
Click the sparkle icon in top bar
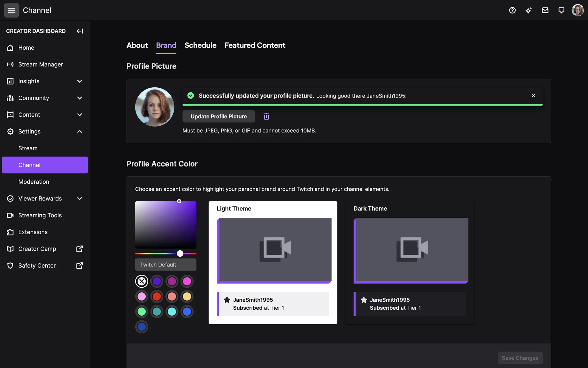click(x=529, y=10)
